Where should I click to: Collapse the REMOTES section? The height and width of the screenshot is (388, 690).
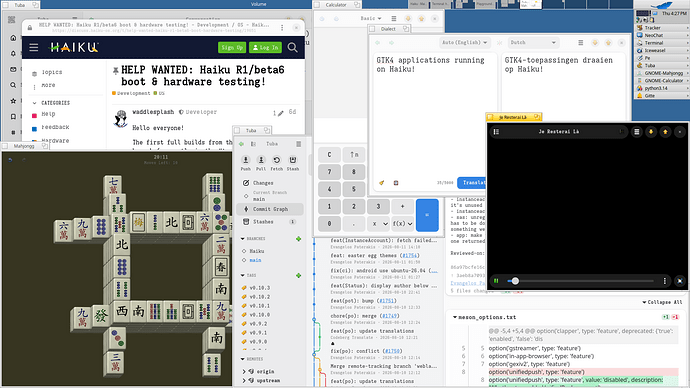tap(242, 359)
